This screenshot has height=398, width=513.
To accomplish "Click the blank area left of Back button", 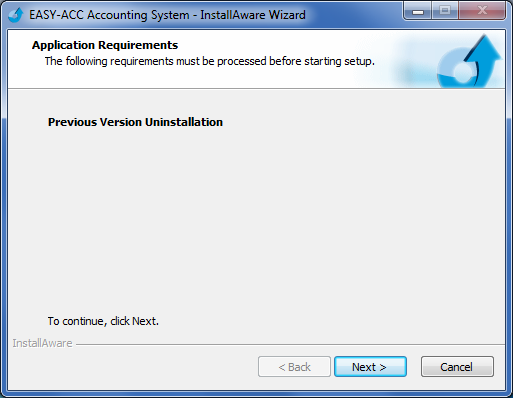I will coord(133,367).
